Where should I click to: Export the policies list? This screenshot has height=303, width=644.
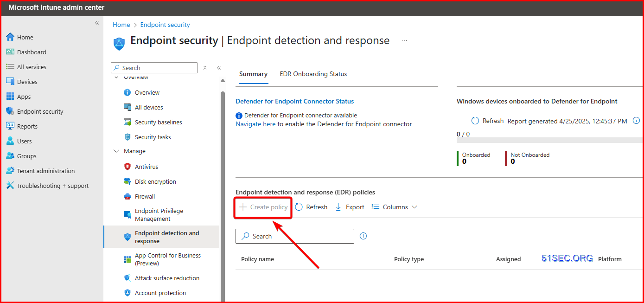(350, 207)
